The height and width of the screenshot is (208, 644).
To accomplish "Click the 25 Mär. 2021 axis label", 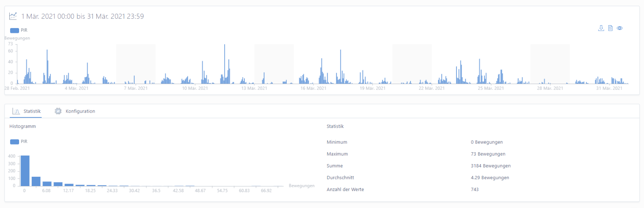I will [x=491, y=88].
